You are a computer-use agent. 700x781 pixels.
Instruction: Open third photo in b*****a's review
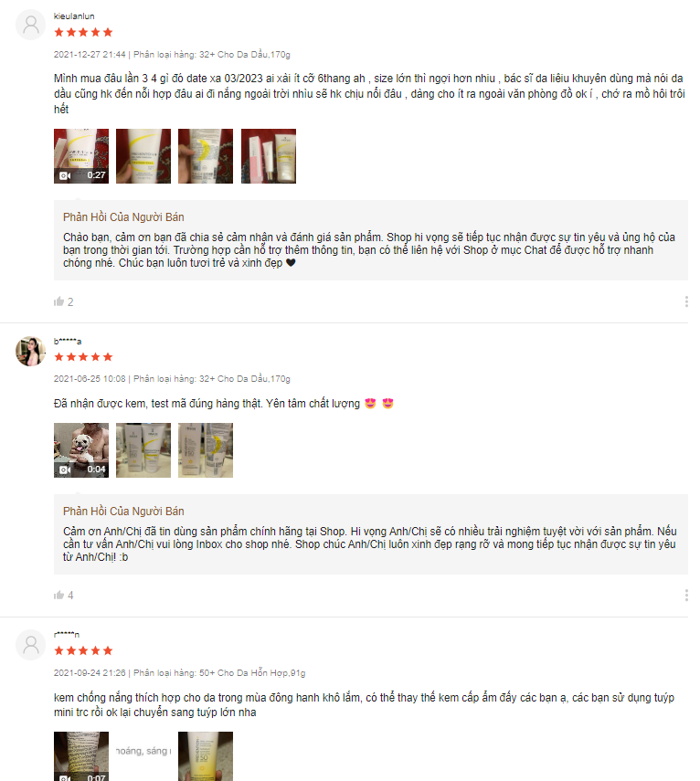(x=206, y=450)
